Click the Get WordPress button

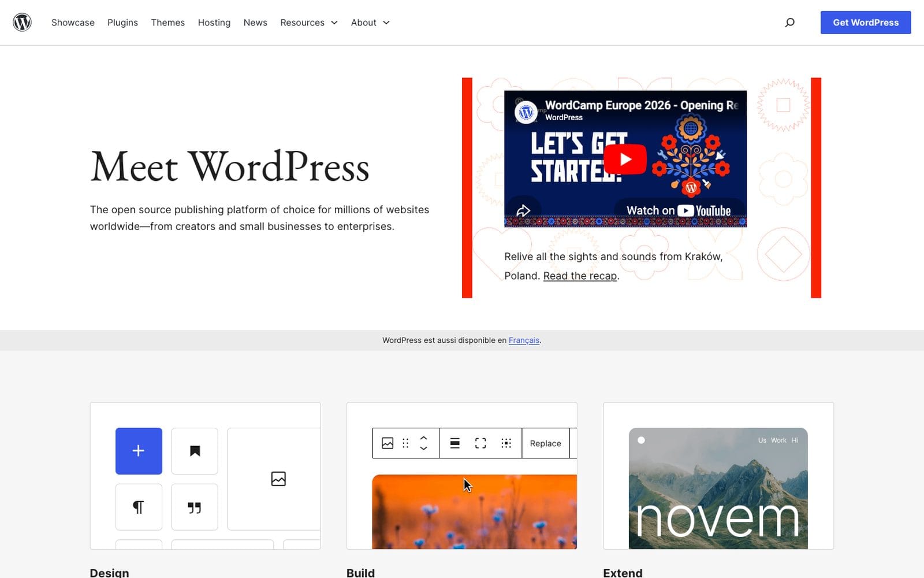(x=866, y=23)
